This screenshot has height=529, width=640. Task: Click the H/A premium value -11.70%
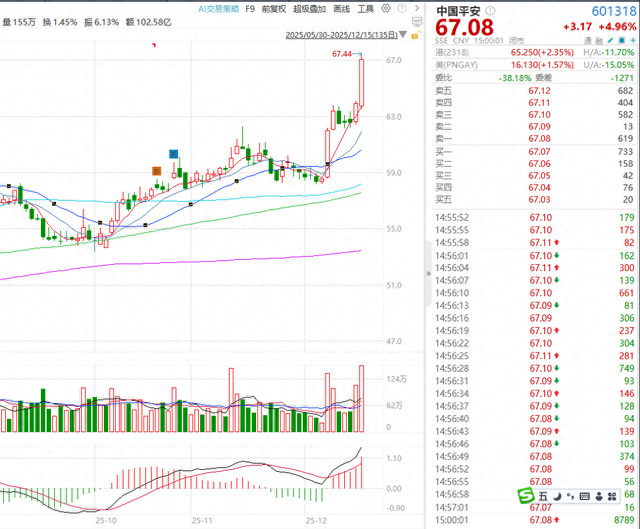click(x=619, y=52)
